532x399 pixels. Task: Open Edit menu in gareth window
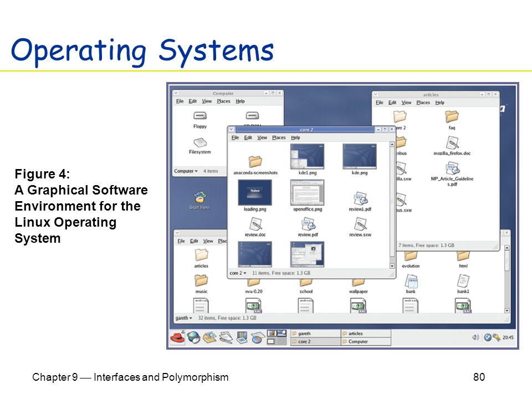click(194, 241)
